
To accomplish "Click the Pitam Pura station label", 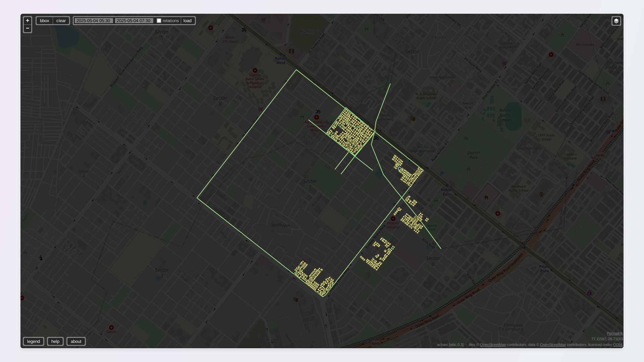I will pos(544,269).
